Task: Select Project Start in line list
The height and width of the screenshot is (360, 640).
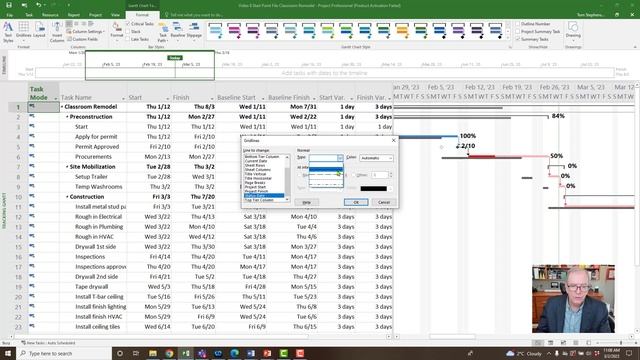Action: click(256, 187)
